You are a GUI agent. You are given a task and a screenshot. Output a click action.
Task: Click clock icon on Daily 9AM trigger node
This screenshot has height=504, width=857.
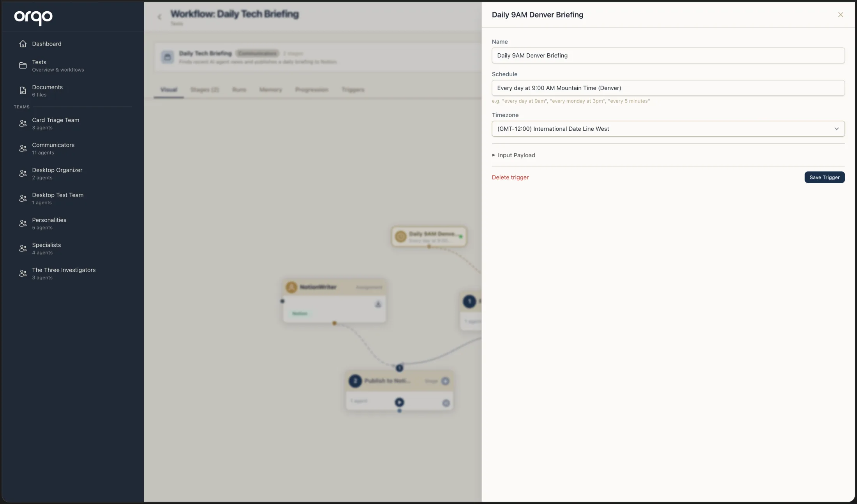click(x=400, y=236)
